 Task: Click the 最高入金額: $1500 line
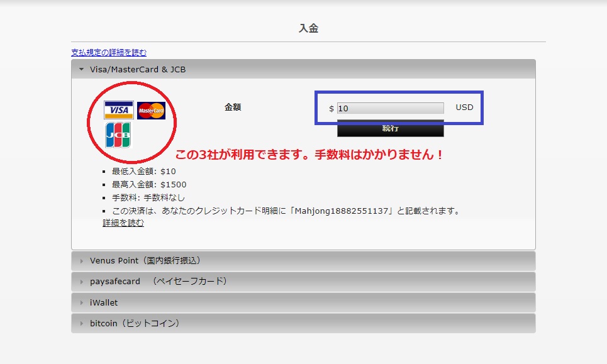(149, 184)
